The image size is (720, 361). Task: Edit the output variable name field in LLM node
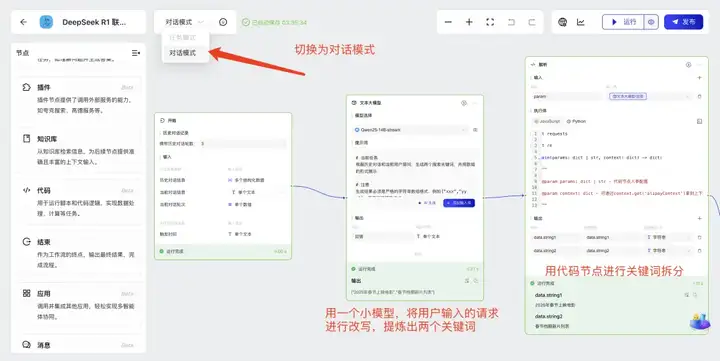point(382,237)
